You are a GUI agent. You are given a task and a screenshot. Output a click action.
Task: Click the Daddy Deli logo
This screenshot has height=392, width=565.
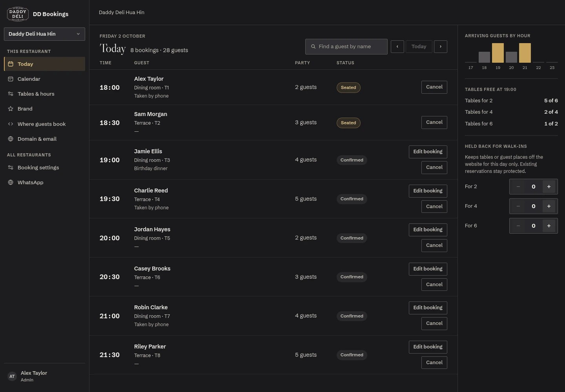(x=18, y=14)
